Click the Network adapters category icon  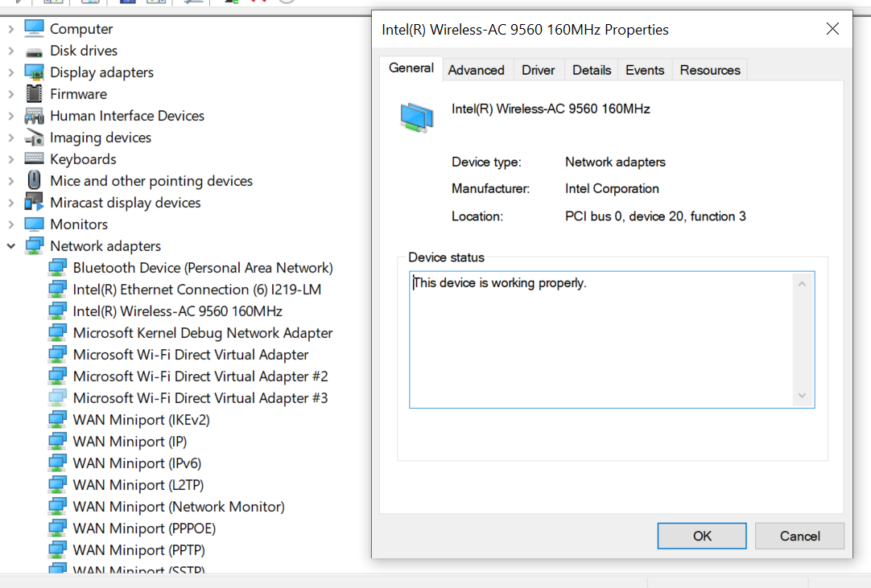34,245
